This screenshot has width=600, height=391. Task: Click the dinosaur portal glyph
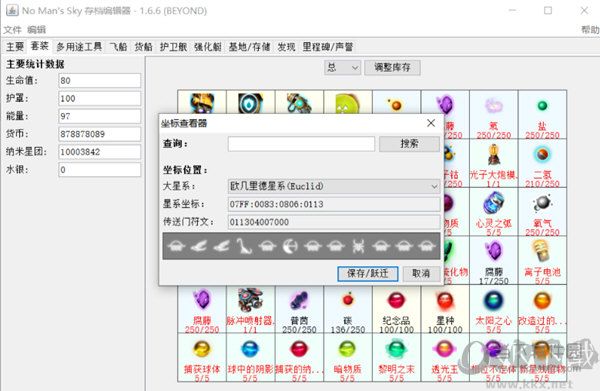244,246
